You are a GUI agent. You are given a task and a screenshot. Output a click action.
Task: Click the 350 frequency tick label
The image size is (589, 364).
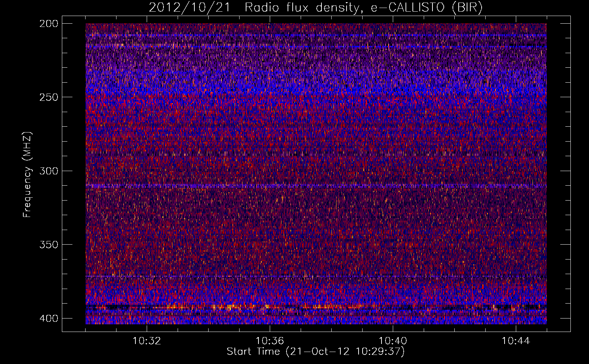48,244
